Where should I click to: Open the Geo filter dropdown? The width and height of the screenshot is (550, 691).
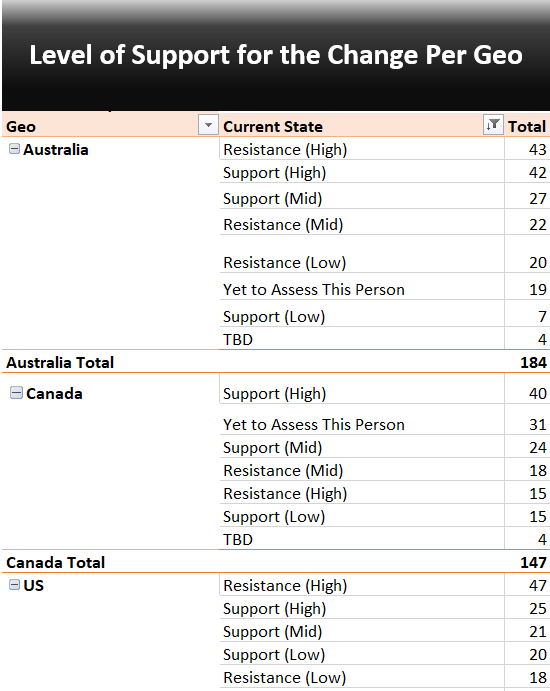click(208, 125)
